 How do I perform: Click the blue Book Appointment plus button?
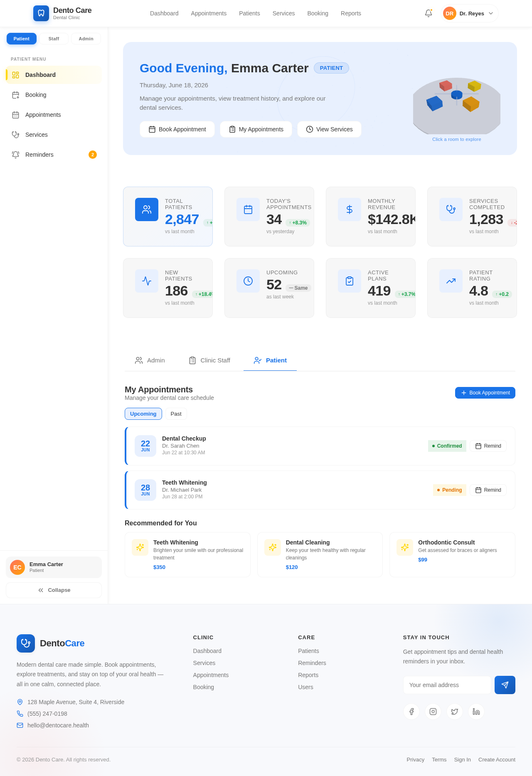(485, 393)
